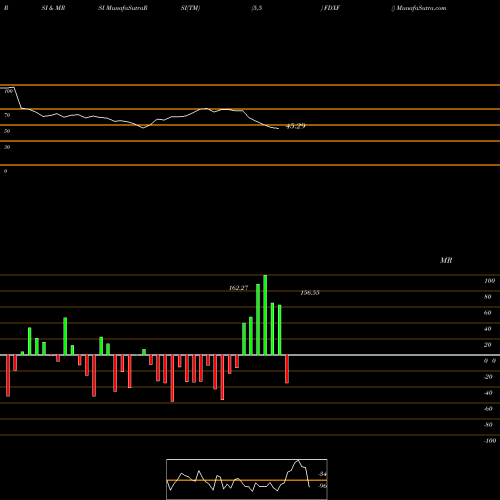The image size is (500, 500).
Task: Click the deepest red bar near chart middle
Action: (172, 378)
